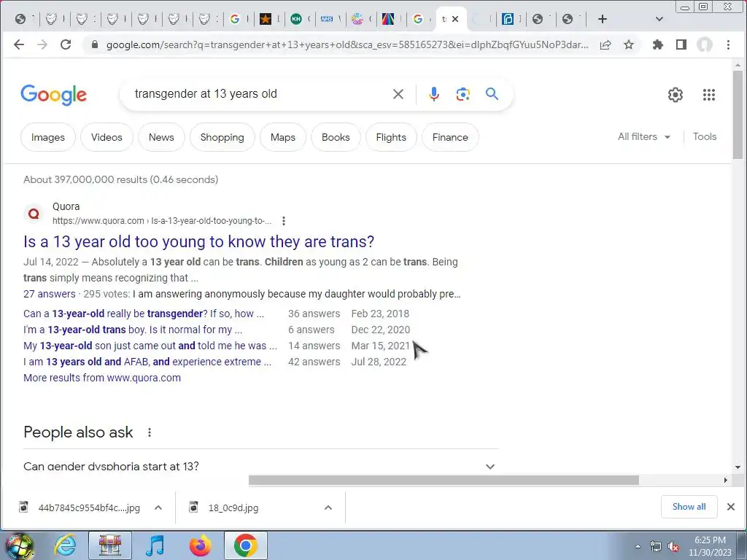747x560 pixels.
Task: Open the tab search dropdown arrow
Action: tap(659, 19)
